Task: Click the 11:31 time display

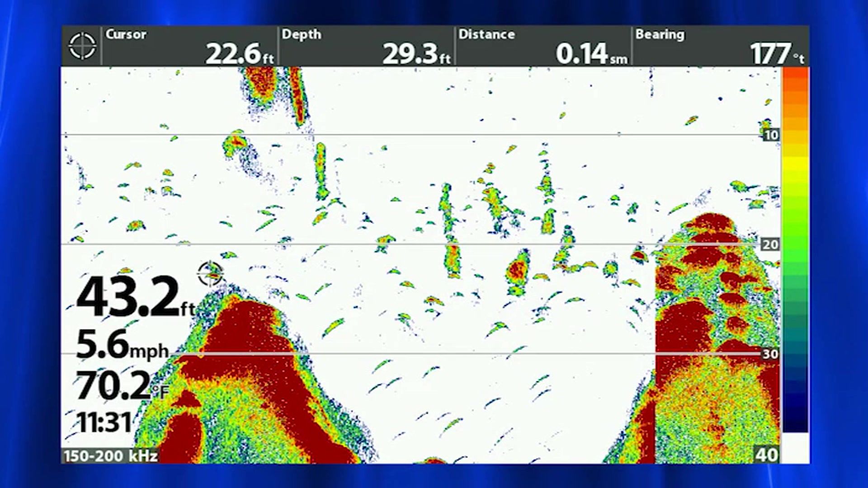Action: tap(104, 422)
